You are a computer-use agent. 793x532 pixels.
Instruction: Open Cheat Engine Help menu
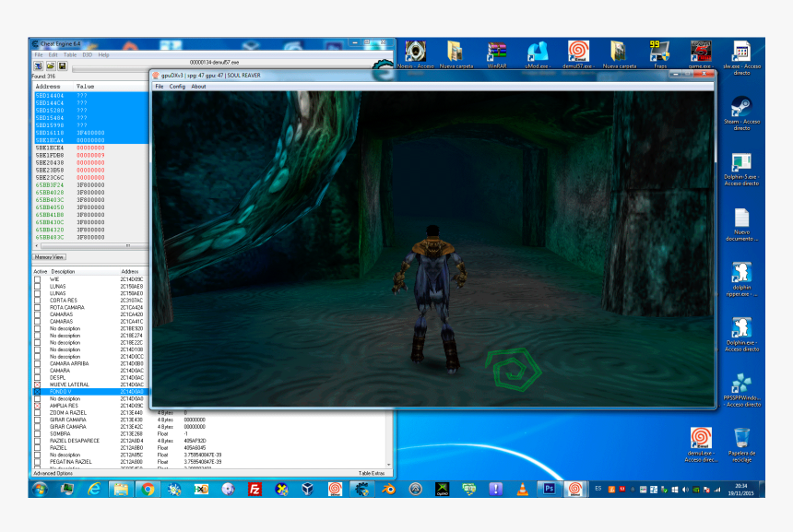(103, 54)
